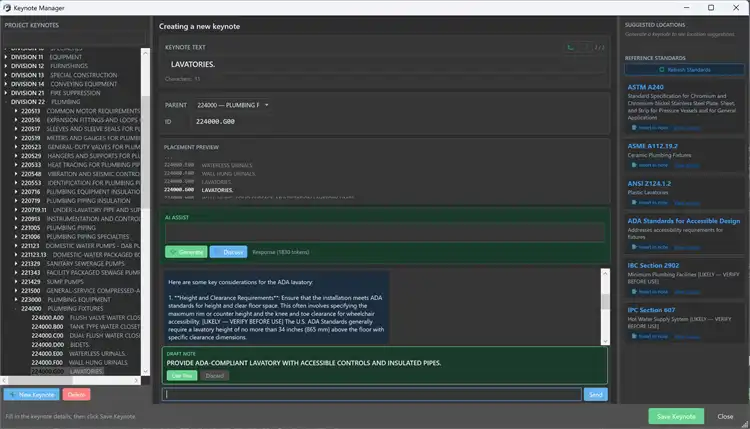The width and height of the screenshot is (750, 429).
Task: Open the view link under ASTM A240
Action: (686, 128)
